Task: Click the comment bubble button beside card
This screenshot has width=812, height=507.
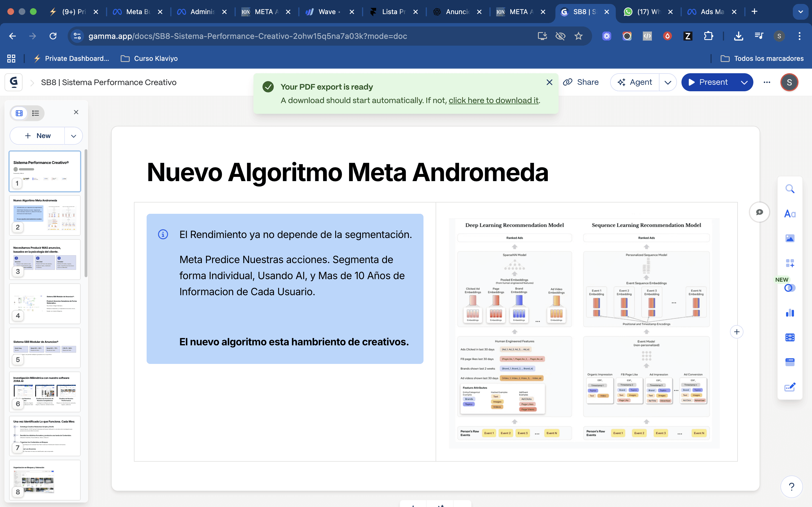Action: click(759, 212)
